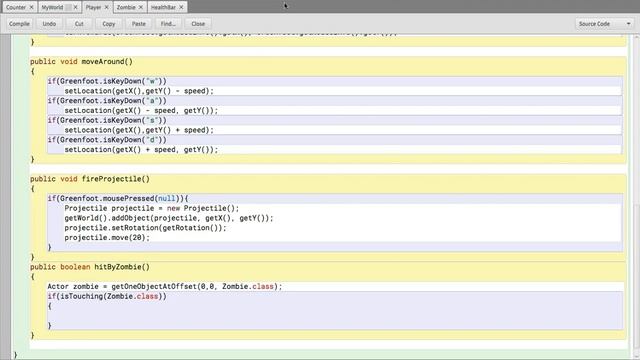This screenshot has width=640, height=360.
Task: Click the line "setLocation(getX() + speed, getY());"
Action: (141, 150)
